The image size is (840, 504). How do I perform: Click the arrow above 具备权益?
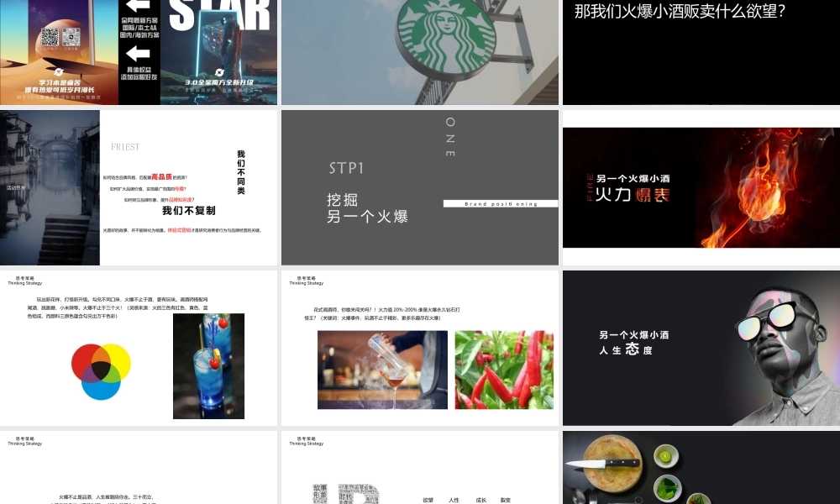click(x=139, y=53)
